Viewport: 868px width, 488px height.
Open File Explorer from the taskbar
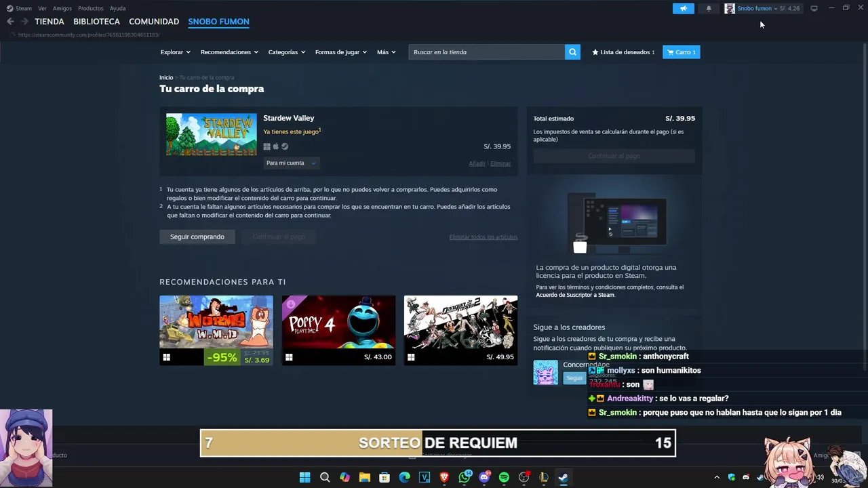click(364, 478)
